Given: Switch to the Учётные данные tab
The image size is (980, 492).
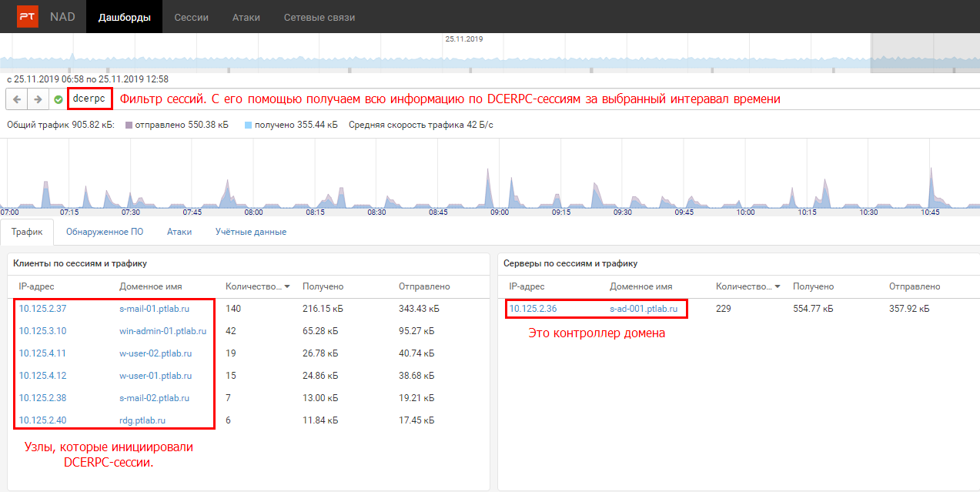Looking at the screenshot, I should [250, 232].
